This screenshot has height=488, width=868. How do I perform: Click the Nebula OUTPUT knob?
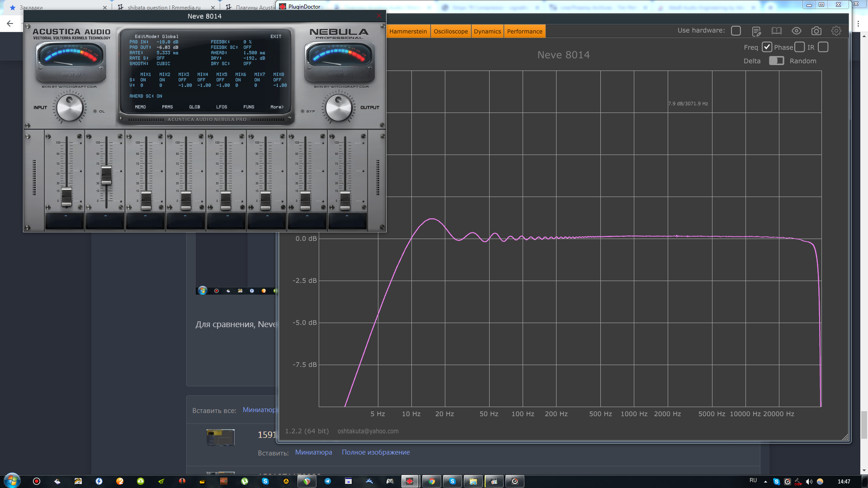(x=339, y=108)
